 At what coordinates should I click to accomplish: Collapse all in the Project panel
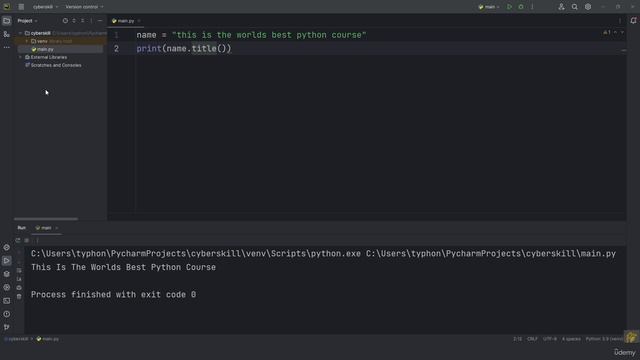[82, 21]
